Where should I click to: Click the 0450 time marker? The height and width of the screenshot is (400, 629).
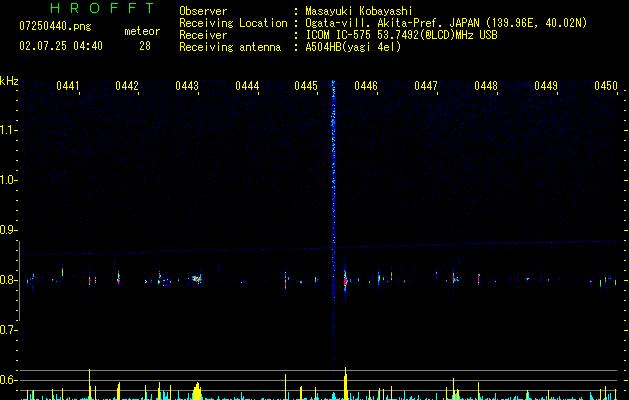coord(606,86)
